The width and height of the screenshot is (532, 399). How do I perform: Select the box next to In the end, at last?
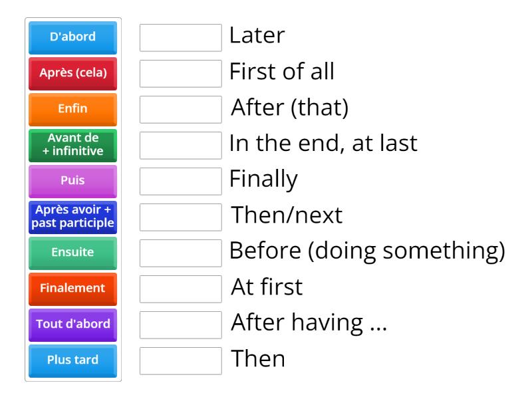[x=181, y=145]
